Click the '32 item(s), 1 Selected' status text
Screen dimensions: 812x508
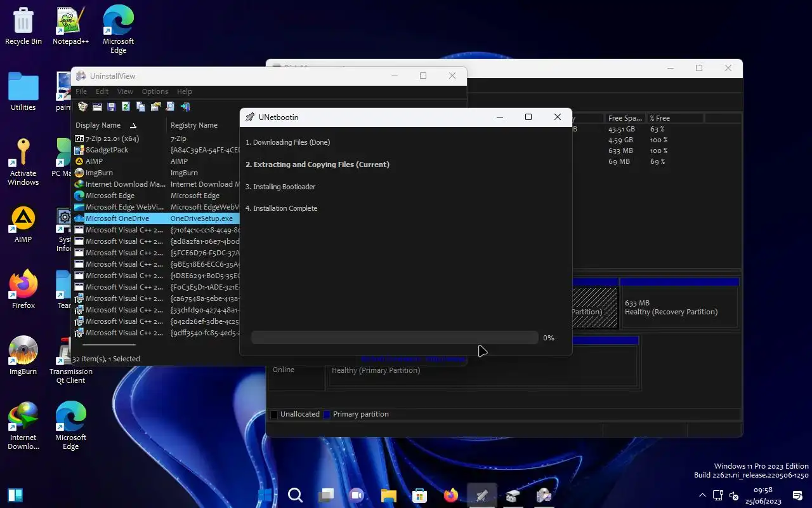coord(106,359)
